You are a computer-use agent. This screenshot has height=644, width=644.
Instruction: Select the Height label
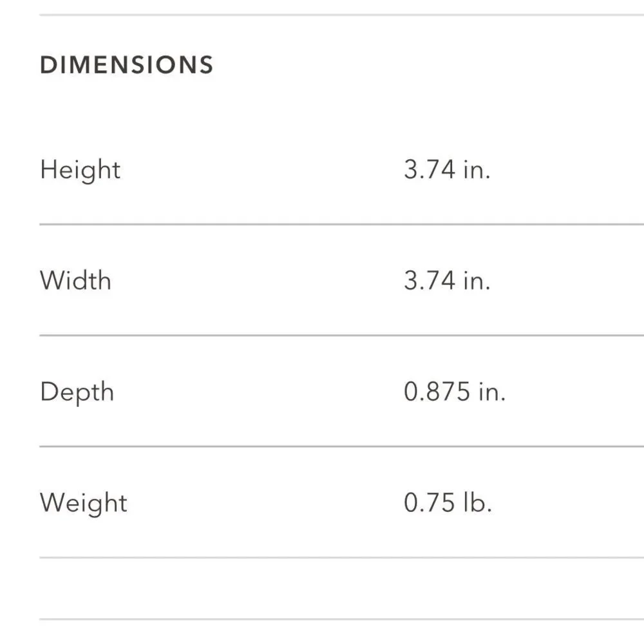80,171
